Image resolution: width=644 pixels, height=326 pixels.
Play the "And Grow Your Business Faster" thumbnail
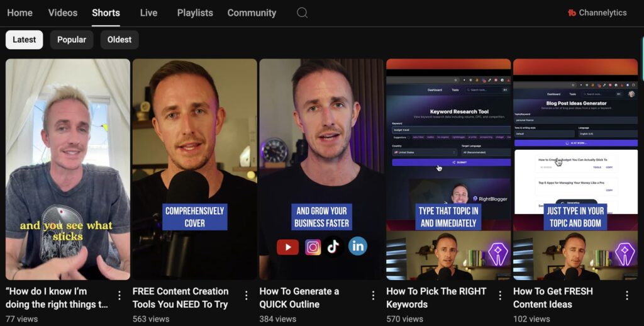(321, 169)
